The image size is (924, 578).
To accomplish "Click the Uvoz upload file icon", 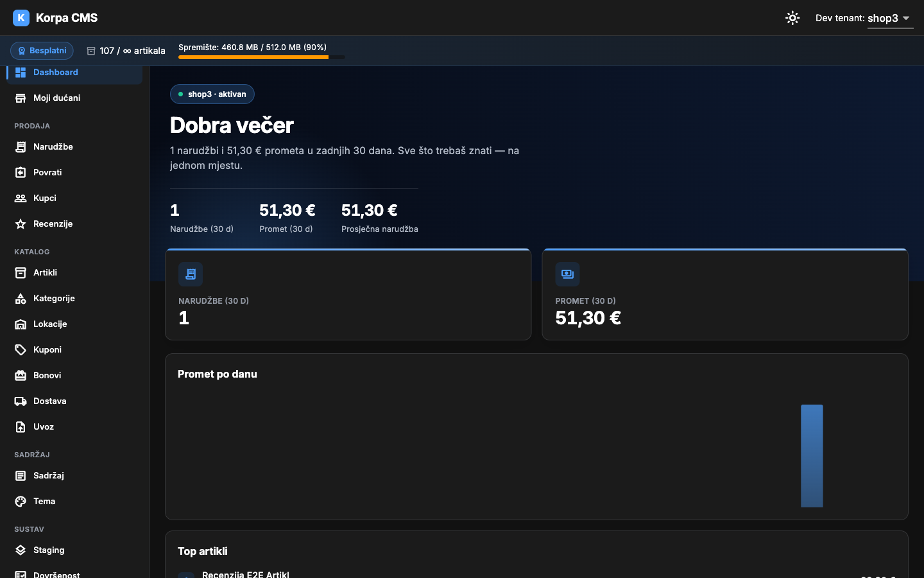I will (x=21, y=427).
